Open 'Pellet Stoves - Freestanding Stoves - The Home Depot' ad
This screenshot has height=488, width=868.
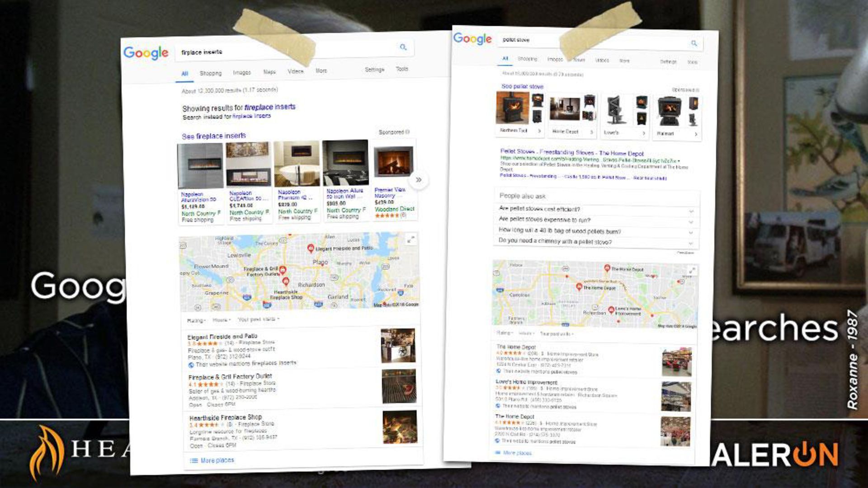572,152
